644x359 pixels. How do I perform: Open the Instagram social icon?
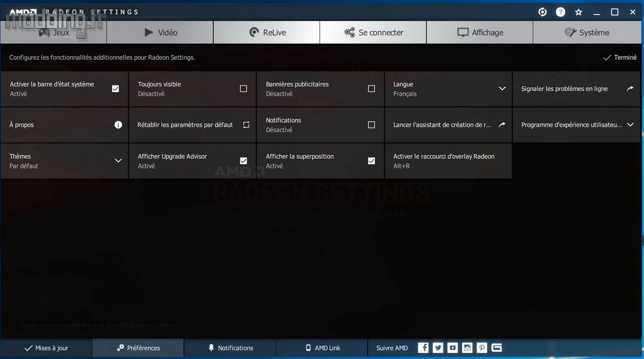click(467, 347)
